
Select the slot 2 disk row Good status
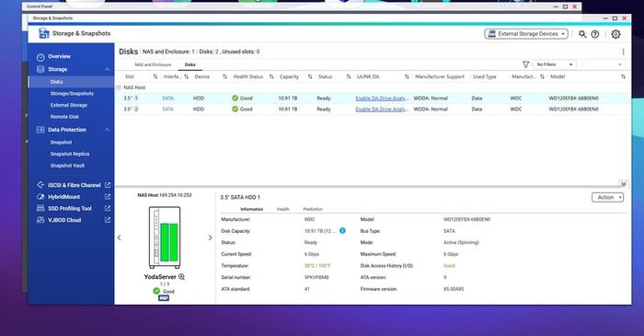(242, 109)
